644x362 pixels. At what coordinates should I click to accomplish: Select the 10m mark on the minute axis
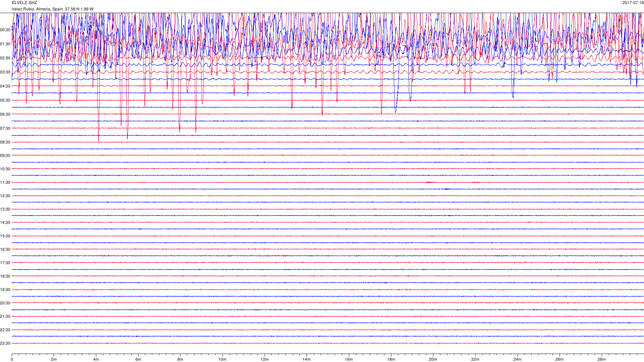point(222,359)
